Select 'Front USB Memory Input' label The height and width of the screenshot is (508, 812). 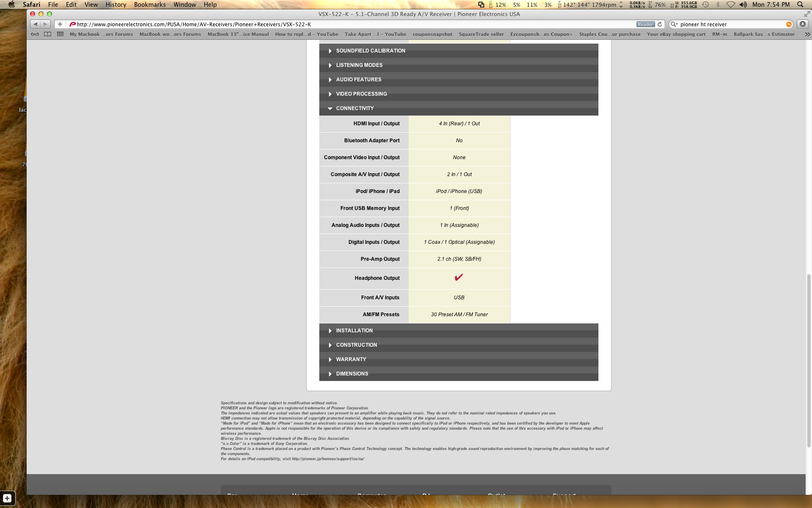(370, 208)
